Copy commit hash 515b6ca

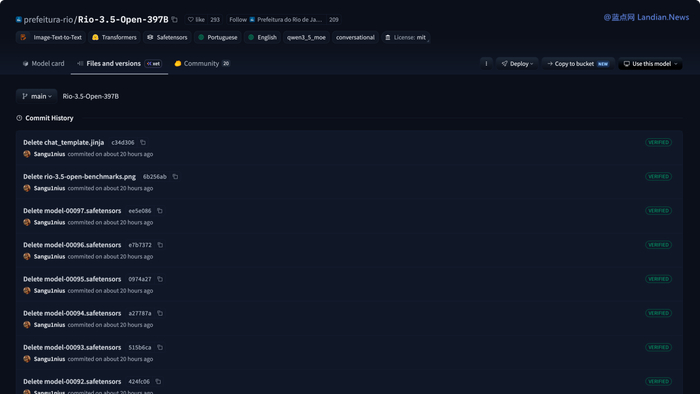(160, 347)
